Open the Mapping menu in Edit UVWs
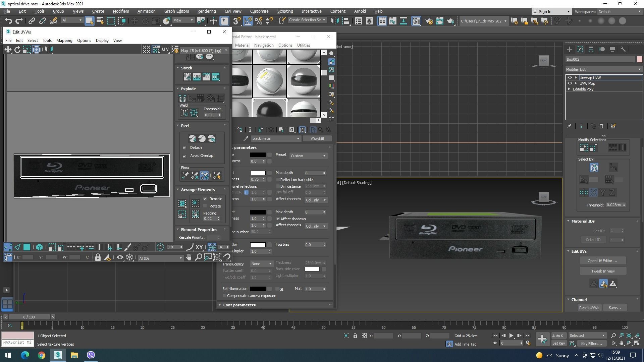The image size is (644, 362). pyautogui.click(x=64, y=41)
